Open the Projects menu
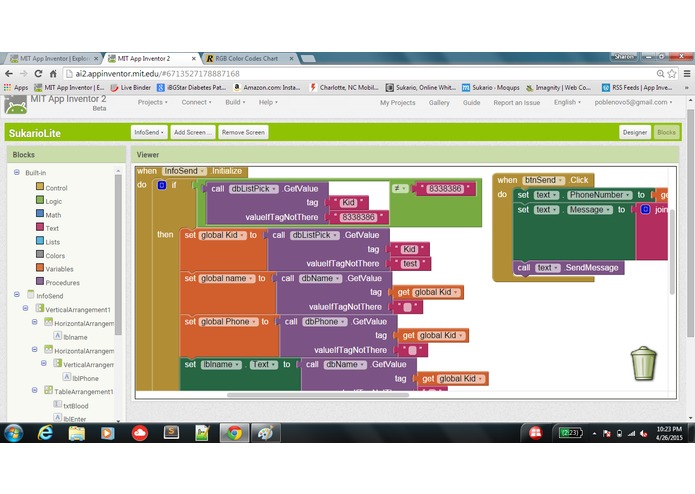 pyautogui.click(x=152, y=102)
